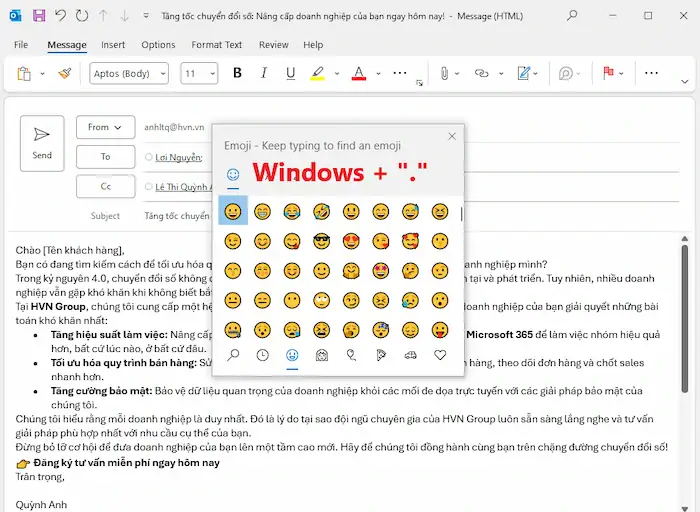Apply the yellow text highlight color
The width and height of the screenshot is (700, 512).
[317, 73]
